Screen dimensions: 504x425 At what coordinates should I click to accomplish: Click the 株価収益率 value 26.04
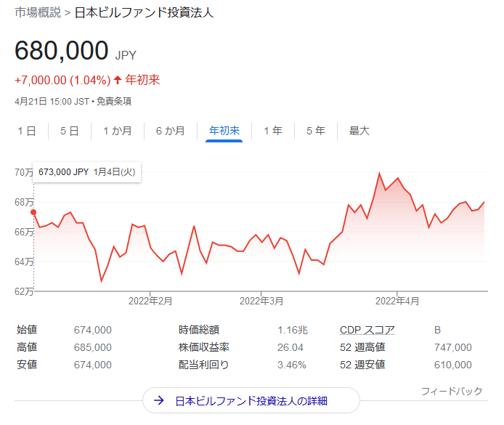coord(290,347)
